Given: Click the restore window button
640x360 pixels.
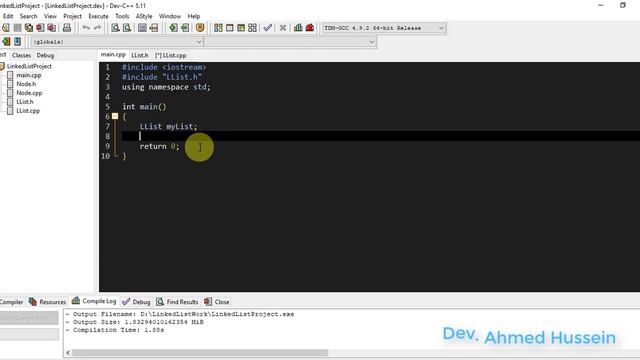Looking at the screenshot, I should pos(622,5).
